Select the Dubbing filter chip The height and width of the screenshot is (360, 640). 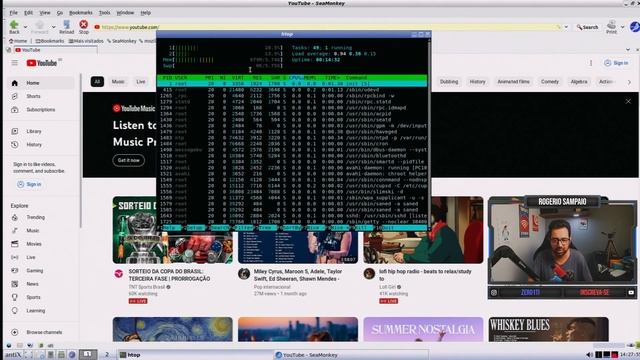[x=449, y=82]
